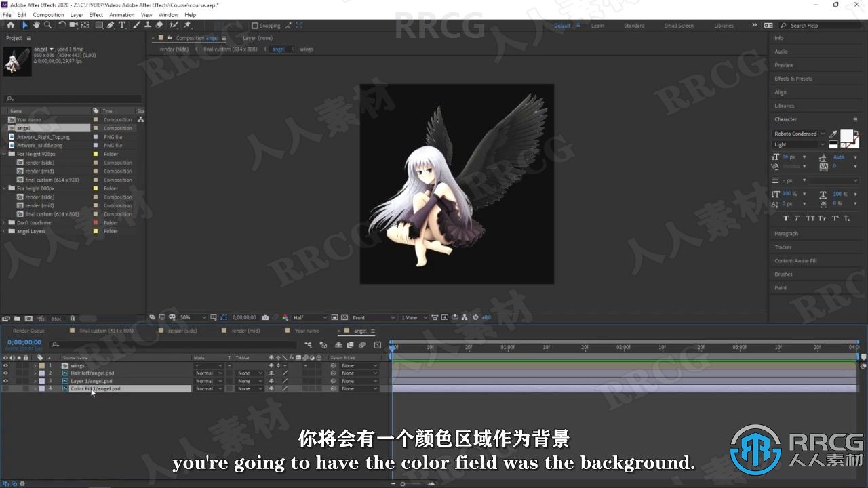Click the delete trash icon in the Project panel
This screenshot has width=868, height=488.
73,318
